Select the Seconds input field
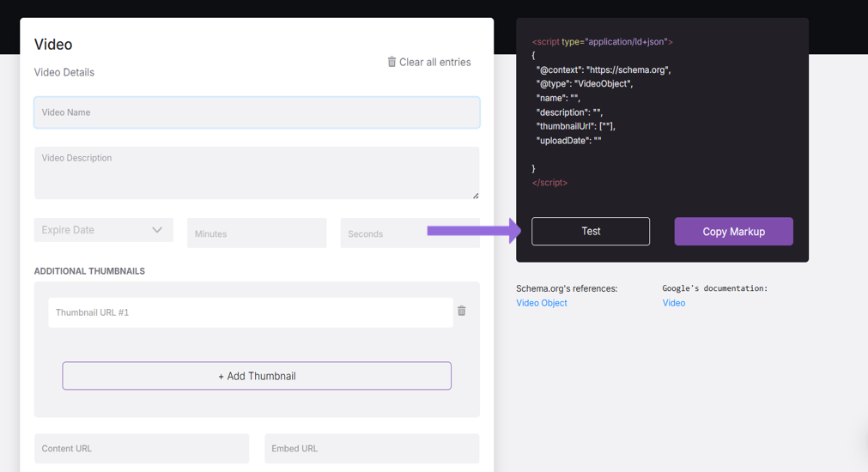The width and height of the screenshot is (868, 472). pos(410,233)
